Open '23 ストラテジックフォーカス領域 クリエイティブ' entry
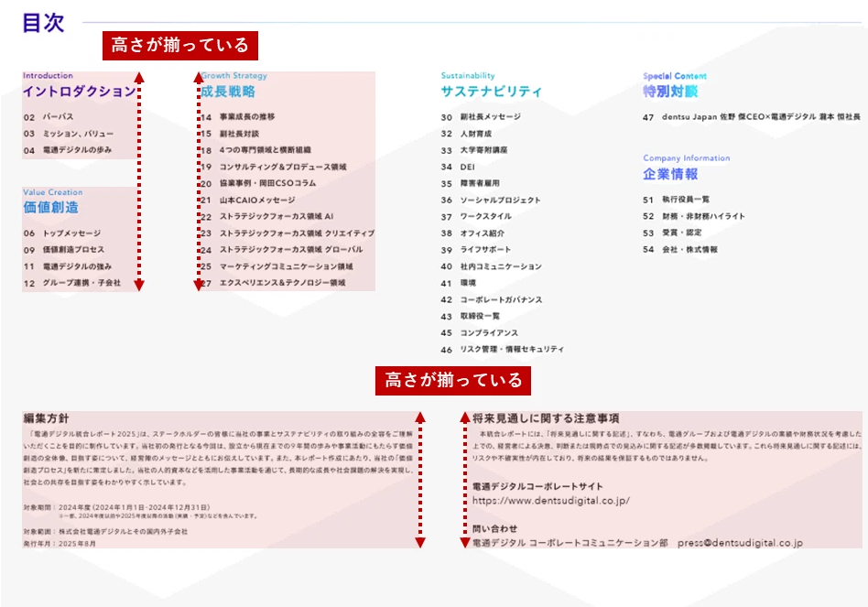868x607 pixels. click(x=288, y=233)
